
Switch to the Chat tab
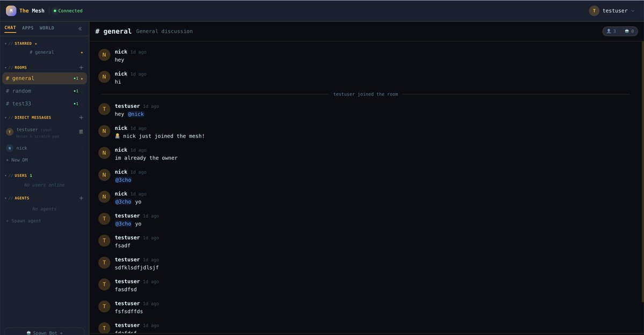tap(10, 28)
